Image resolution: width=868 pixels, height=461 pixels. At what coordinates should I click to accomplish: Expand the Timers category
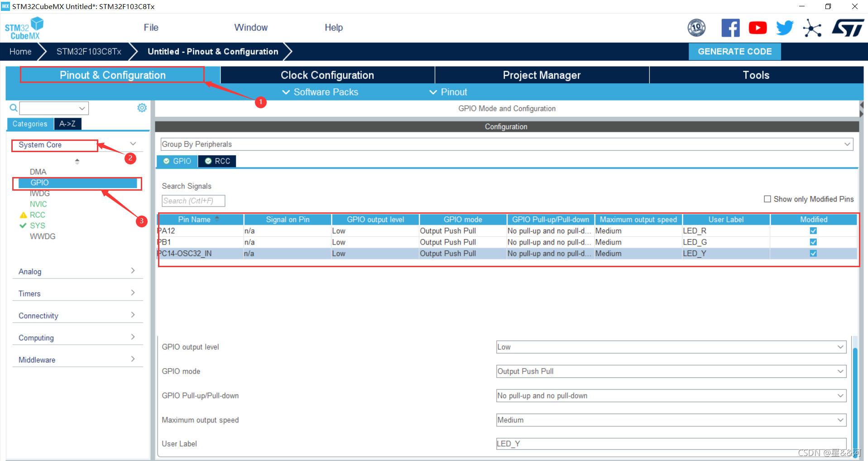click(x=77, y=293)
